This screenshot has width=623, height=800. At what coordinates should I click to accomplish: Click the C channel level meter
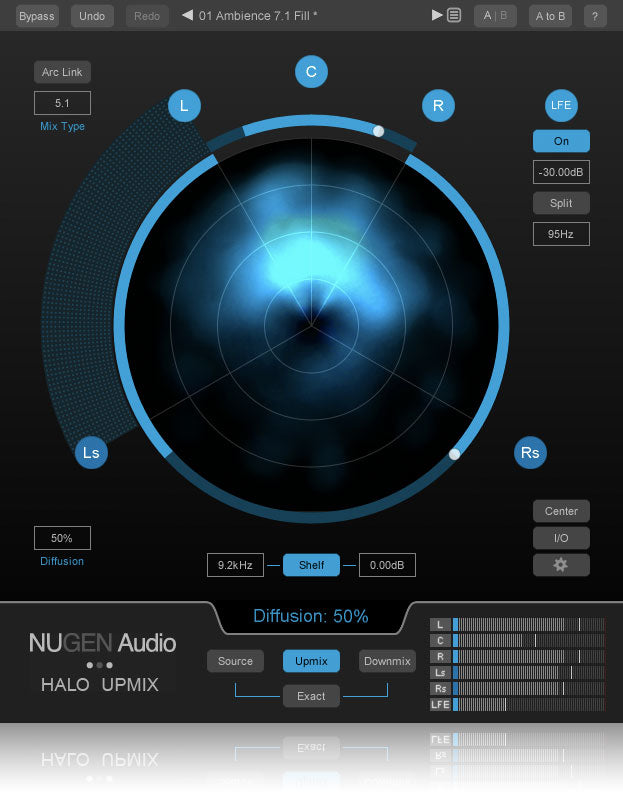coord(529,640)
